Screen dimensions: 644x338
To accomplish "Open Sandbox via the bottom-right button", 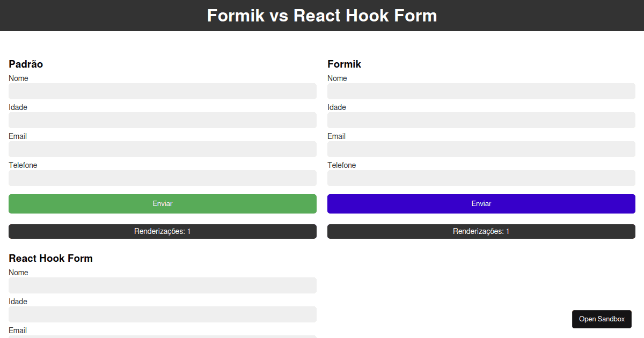I will [x=602, y=319].
